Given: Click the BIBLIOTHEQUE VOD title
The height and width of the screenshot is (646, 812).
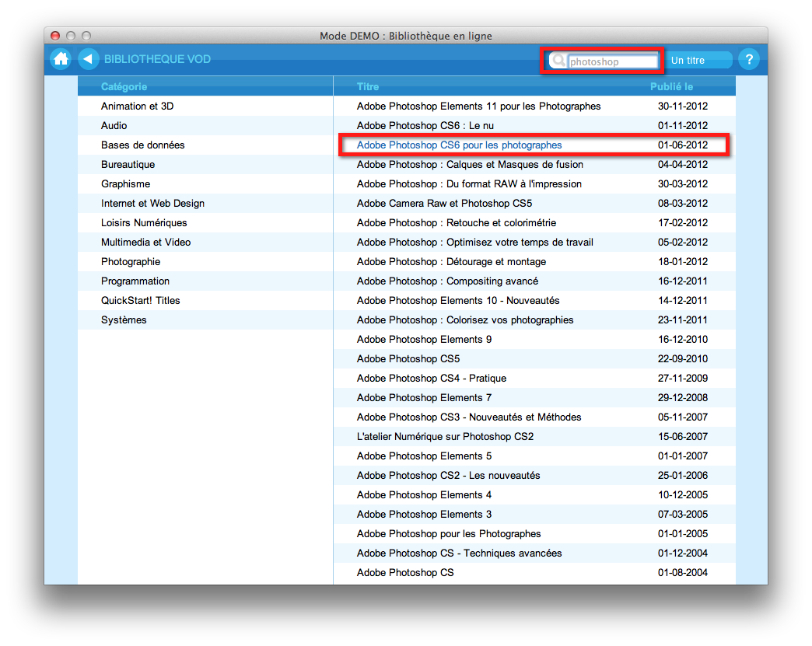Looking at the screenshot, I should [157, 59].
